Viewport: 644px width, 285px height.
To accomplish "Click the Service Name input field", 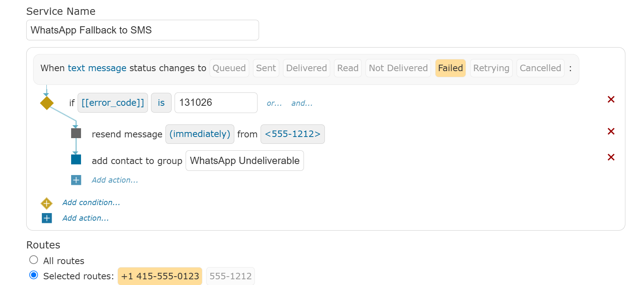I will tap(143, 30).
